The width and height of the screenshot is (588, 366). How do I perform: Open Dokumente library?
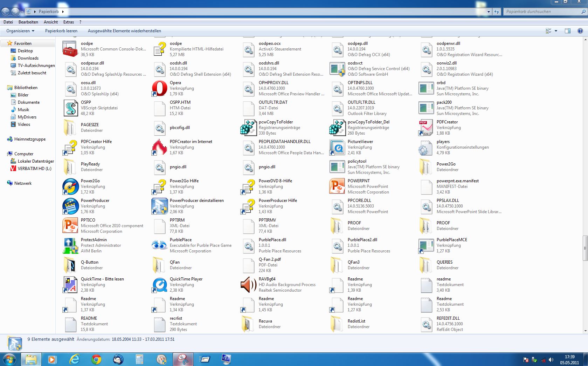point(29,102)
